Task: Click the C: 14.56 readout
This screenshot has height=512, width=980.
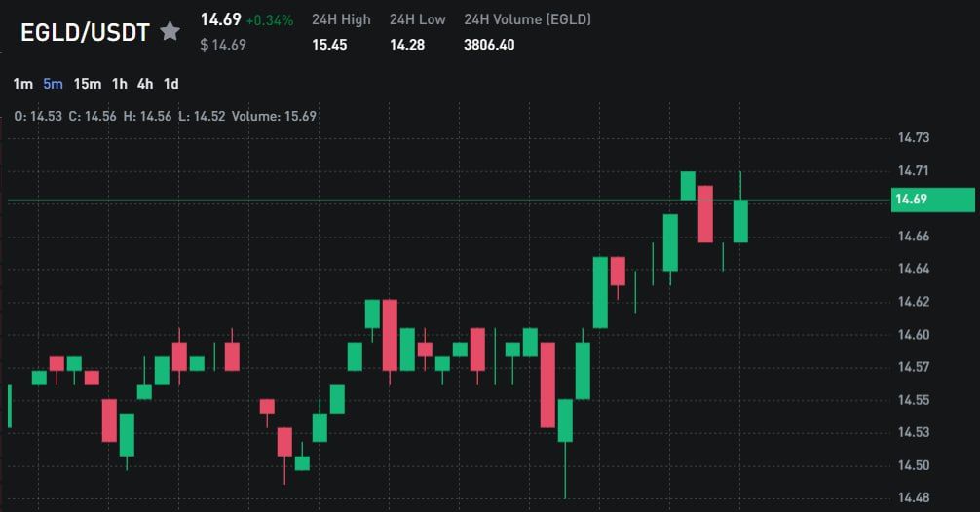Action: coord(93,116)
